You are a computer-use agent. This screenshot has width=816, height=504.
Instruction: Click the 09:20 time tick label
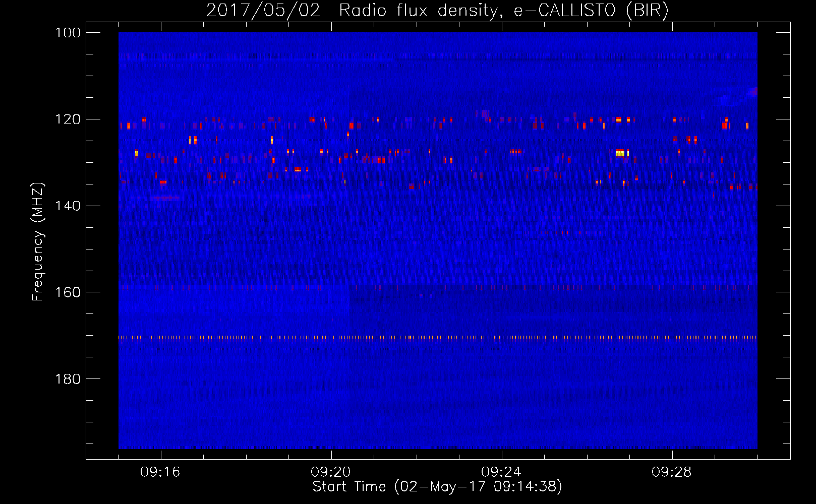click(x=331, y=472)
